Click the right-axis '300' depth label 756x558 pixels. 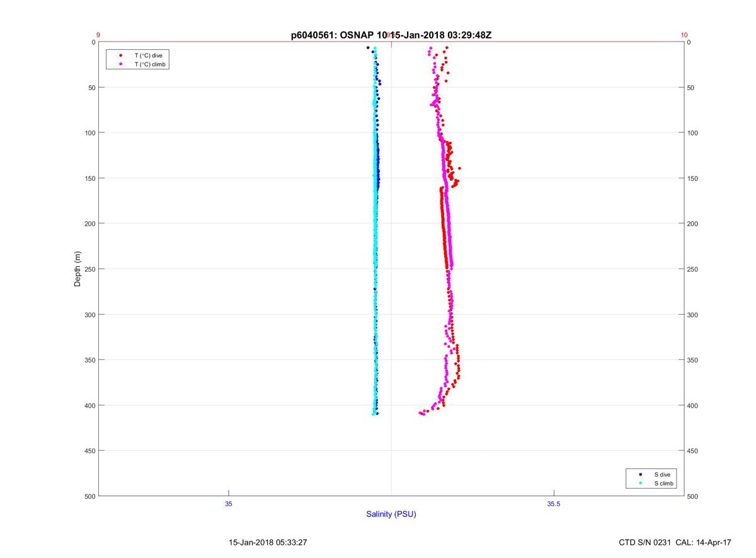pos(693,315)
